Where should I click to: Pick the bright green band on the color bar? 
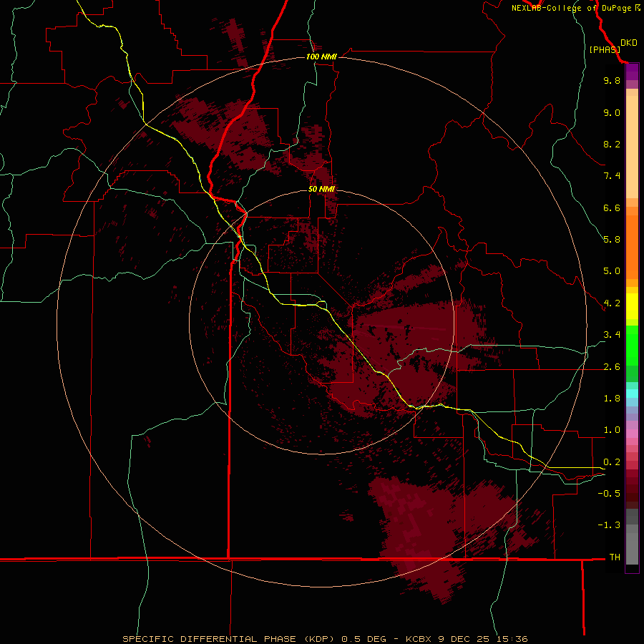pos(632,345)
